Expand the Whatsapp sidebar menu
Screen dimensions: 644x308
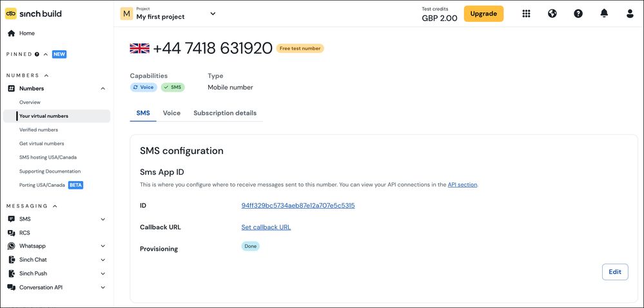[103, 246]
